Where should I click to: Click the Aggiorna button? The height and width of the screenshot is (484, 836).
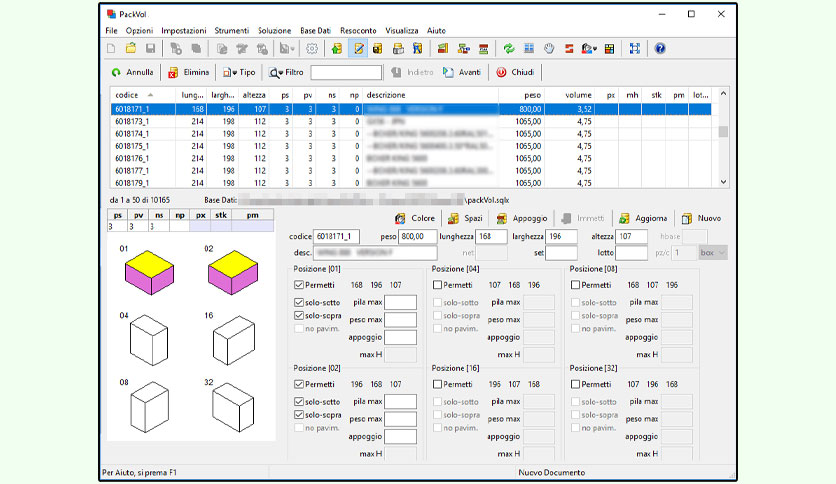(643, 219)
